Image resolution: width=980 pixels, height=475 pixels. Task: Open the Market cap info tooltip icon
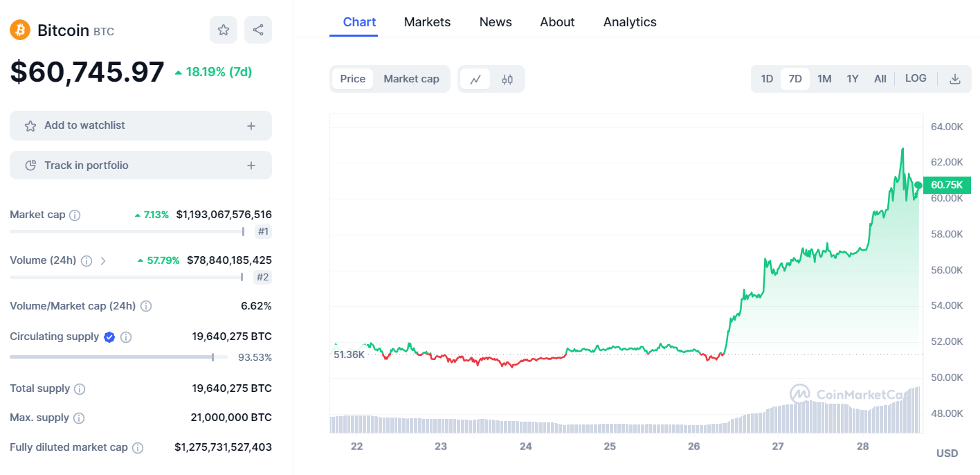75,215
